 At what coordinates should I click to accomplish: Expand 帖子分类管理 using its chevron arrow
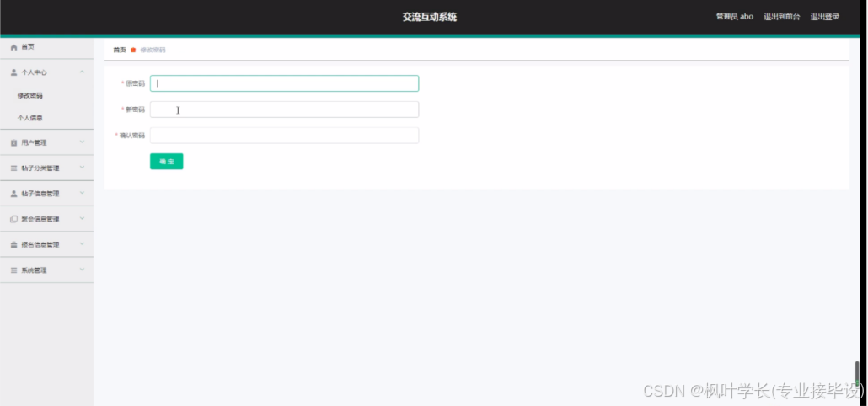(x=82, y=168)
